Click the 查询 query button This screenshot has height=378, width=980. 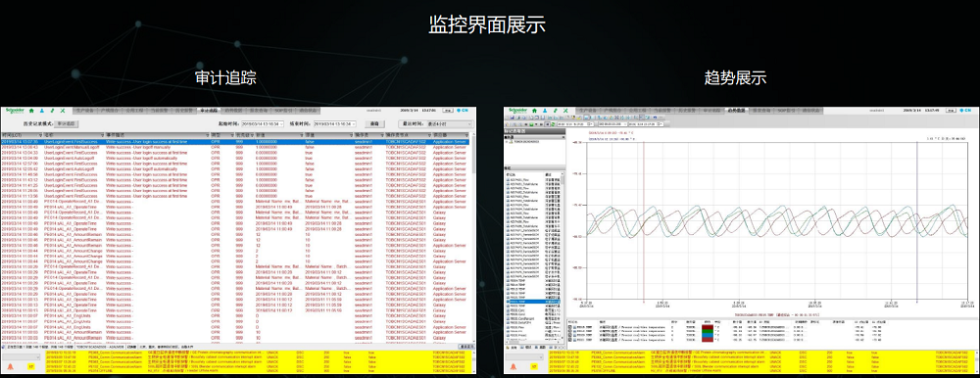pos(374,123)
